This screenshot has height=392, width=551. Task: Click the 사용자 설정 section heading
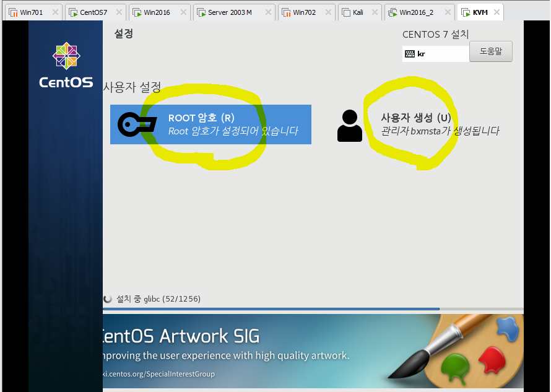tap(132, 87)
